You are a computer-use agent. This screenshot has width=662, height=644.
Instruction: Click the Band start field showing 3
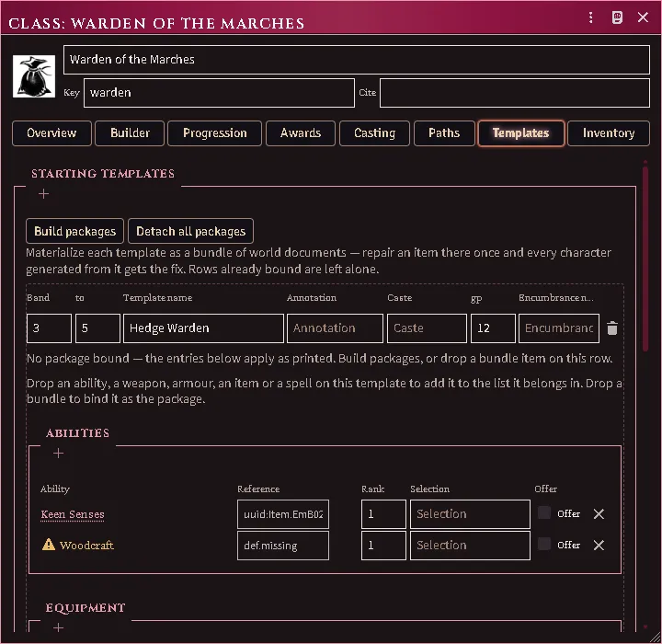pyautogui.click(x=49, y=328)
